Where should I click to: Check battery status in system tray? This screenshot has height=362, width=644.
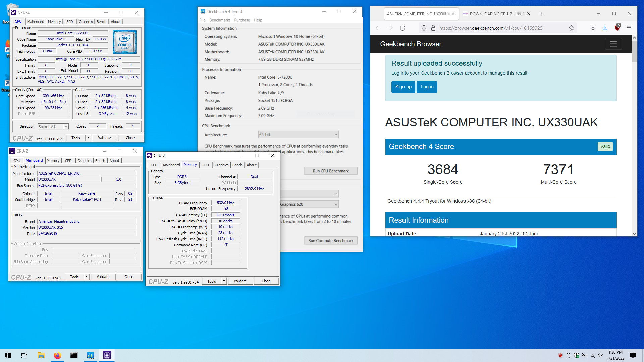585,355
